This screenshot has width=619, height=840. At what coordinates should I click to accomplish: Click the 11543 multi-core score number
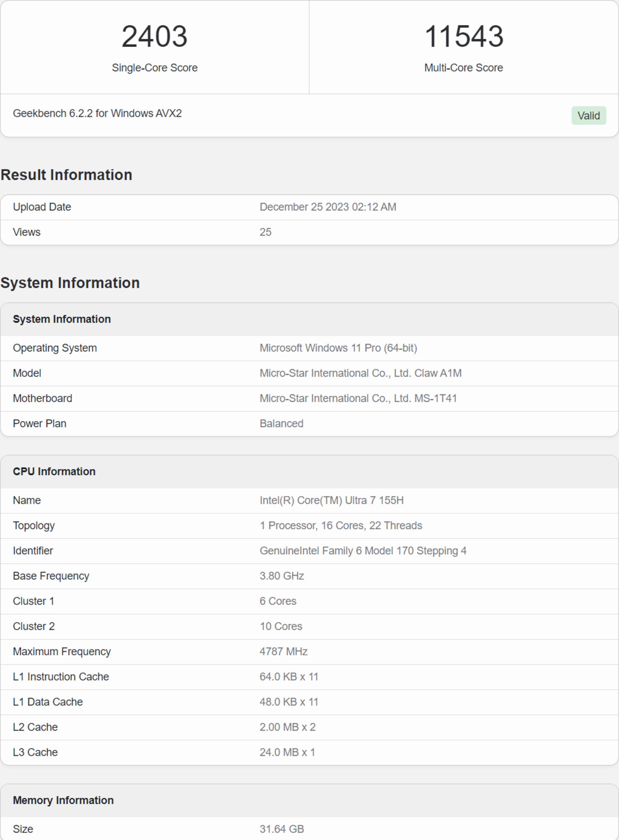tap(464, 36)
